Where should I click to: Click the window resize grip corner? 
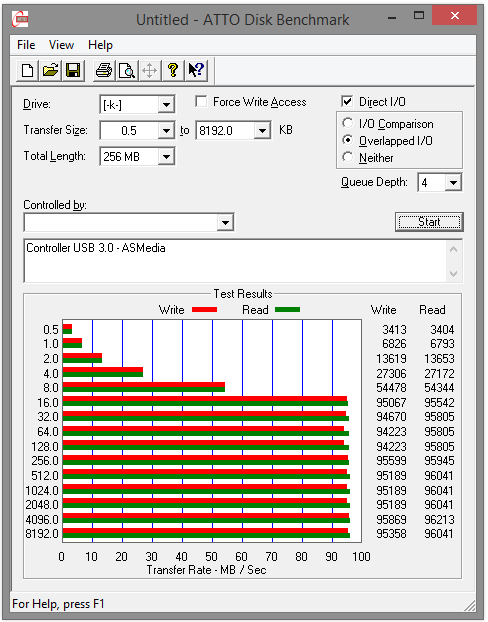coord(470,605)
